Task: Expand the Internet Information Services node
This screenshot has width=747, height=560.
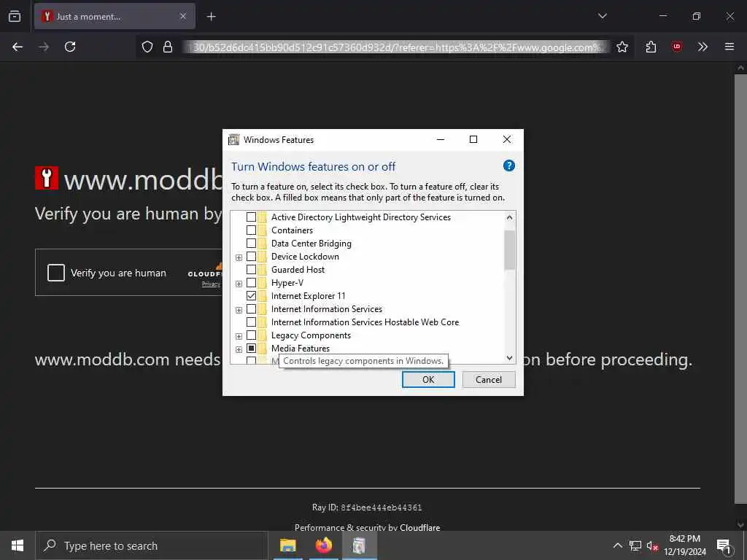Action: tap(239, 310)
